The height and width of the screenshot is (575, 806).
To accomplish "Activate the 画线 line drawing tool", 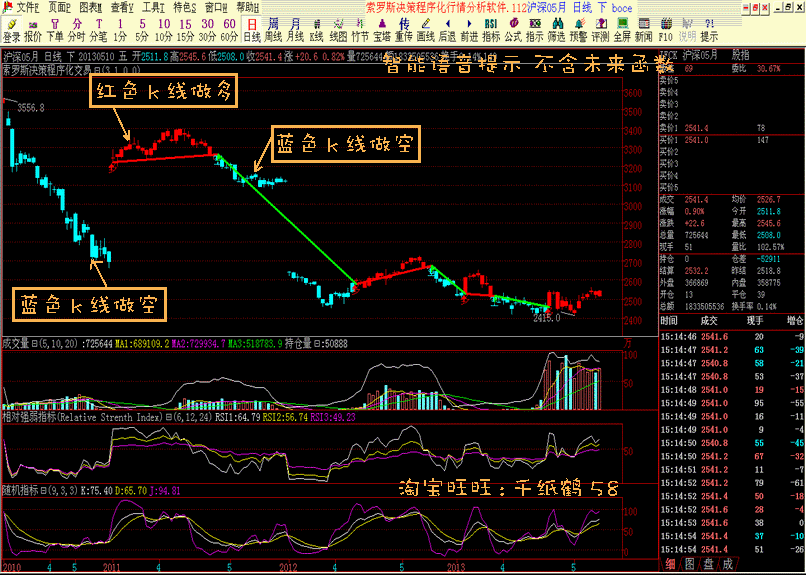I will tap(426, 30).
